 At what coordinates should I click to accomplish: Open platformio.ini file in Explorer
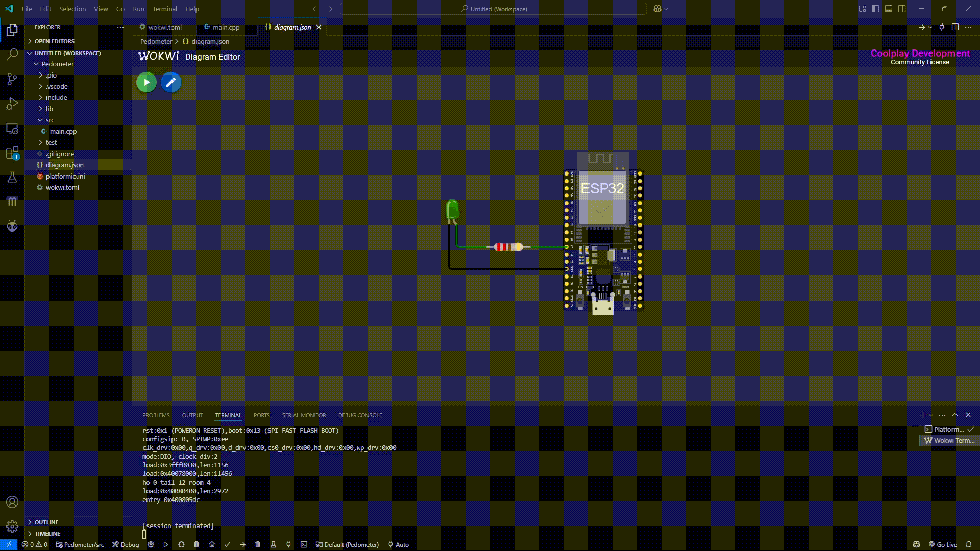pos(65,176)
